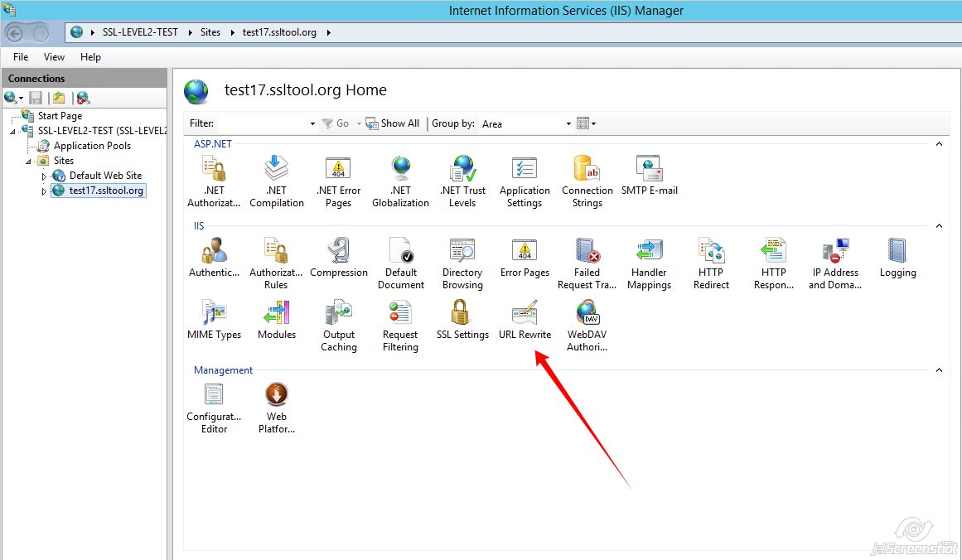Collapse the ASP.NET section group
This screenshot has height=560, width=962.
(x=939, y=144)
